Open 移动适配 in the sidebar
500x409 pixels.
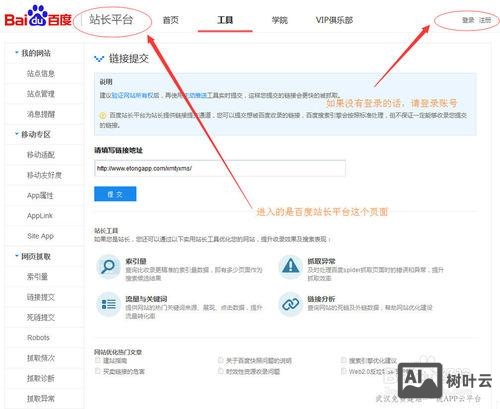(x=41, y=155)
